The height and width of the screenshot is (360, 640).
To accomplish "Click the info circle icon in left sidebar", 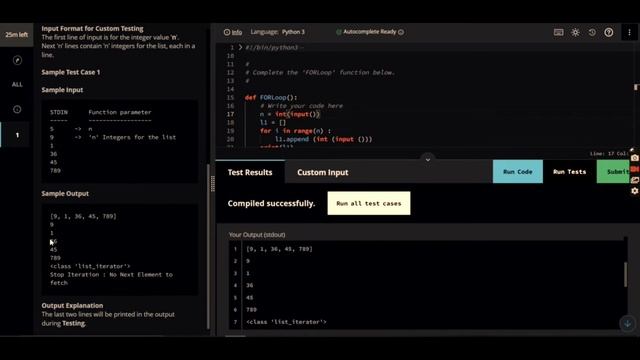I will [17, 109].
